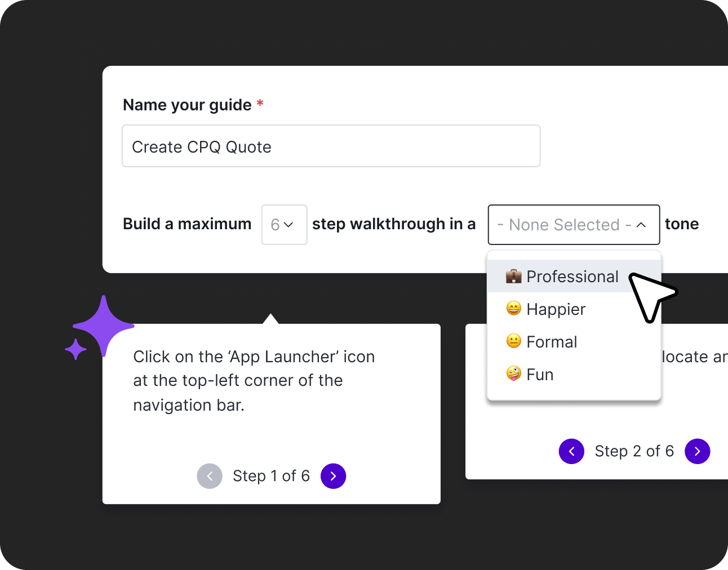Pick the Formal tone option

pyautogui.click(x=552, y=342)
